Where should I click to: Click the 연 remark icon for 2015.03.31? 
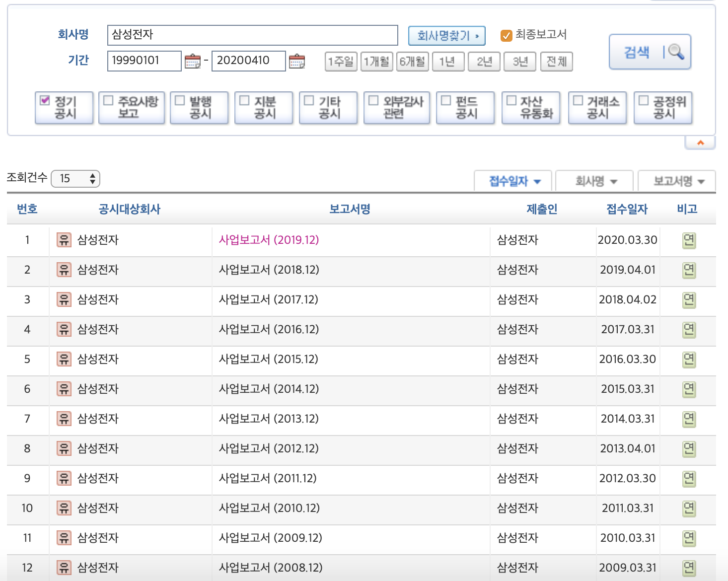coord(689,389)
